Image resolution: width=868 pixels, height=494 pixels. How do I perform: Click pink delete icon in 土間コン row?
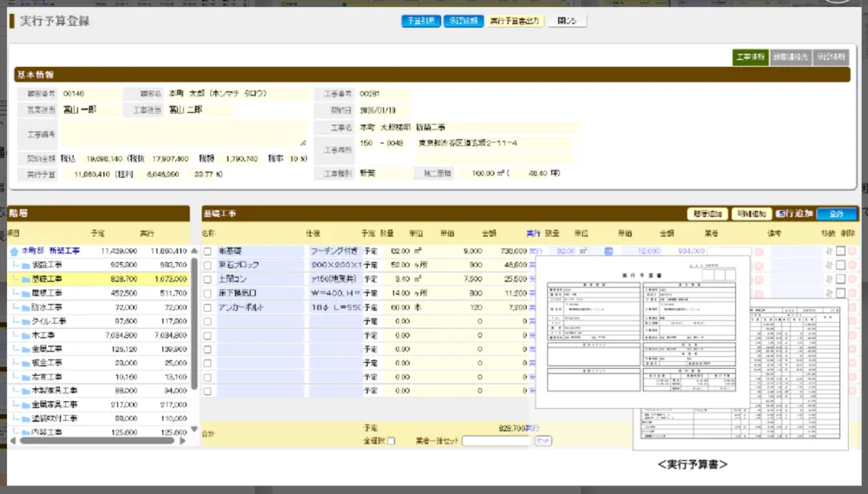coord(852,279)
